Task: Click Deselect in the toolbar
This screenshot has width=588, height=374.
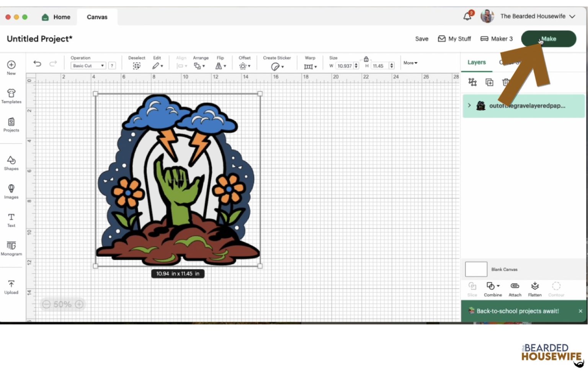Action: click(136, 63)
